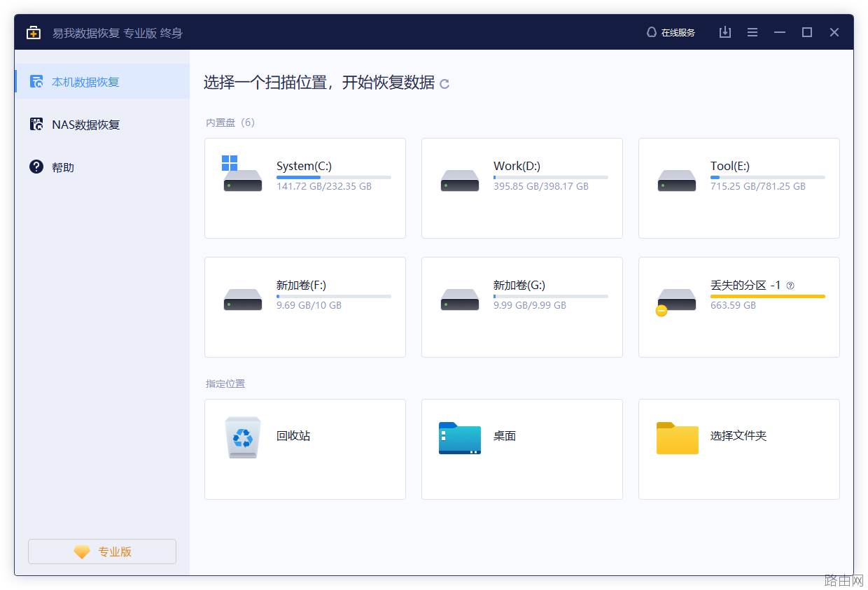Click the recycle bin icon
868x590 pixels.
pos(243,437)
